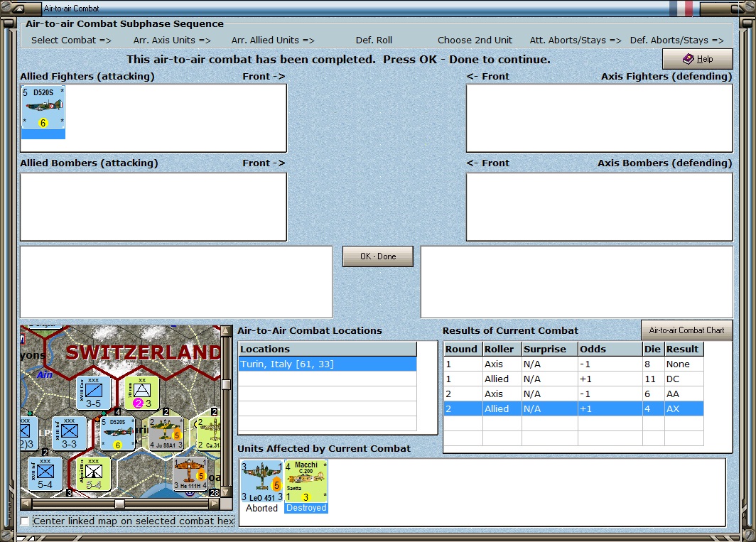
Task: Click the XI III Inf 3-3 corps counter
Action: pos(69,433)
